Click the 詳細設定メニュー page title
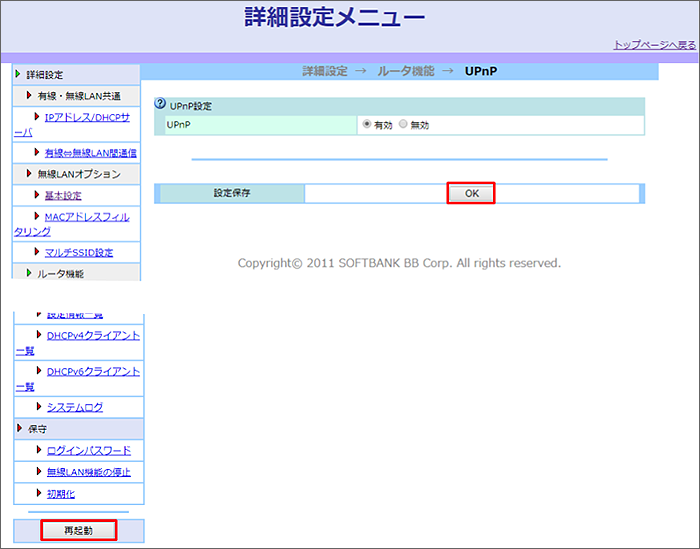700x549 pixels. (334, 18)
